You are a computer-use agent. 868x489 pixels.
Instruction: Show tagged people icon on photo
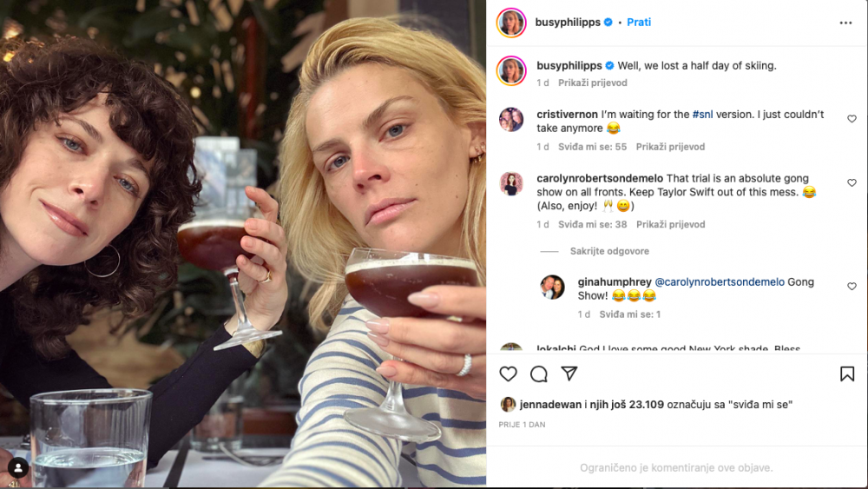coord(17,468)
